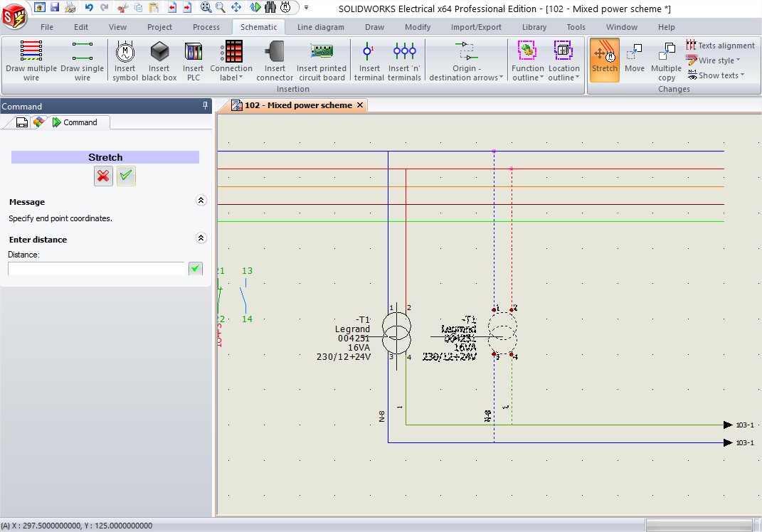This screenshot has width=762, height=532.
Task: Confirm the distance with green check
Action: (195, 268)
